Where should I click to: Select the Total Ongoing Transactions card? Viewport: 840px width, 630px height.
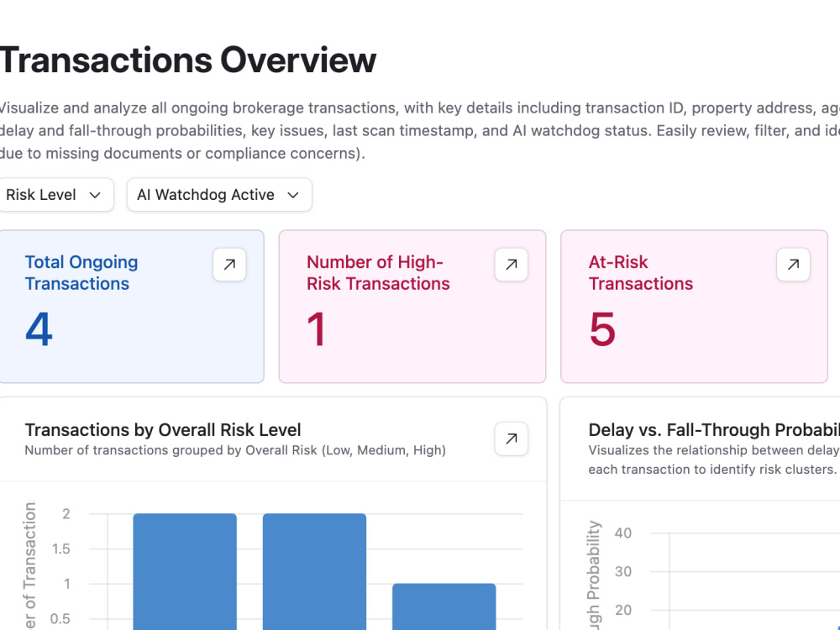click(x=131, y=307)
